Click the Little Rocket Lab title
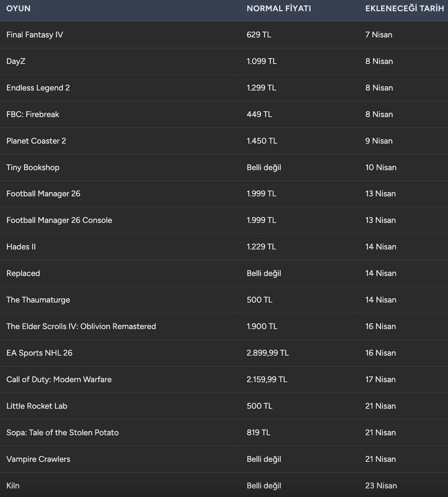 click(x=37, y=406)
